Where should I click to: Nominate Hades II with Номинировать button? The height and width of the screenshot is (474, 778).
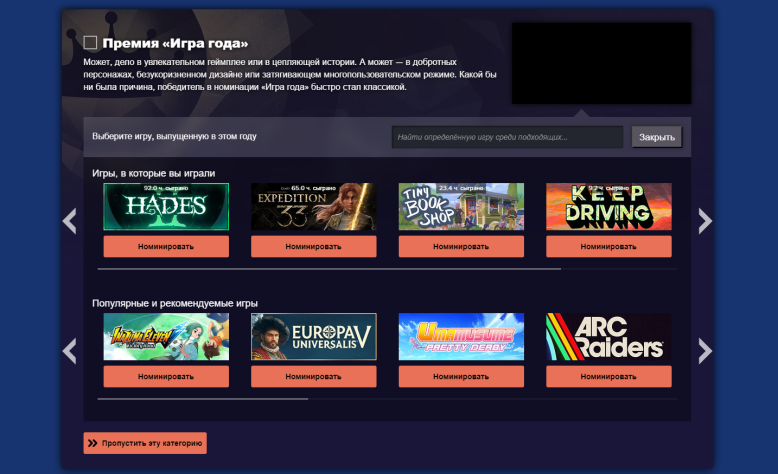[x=166, y=246]
